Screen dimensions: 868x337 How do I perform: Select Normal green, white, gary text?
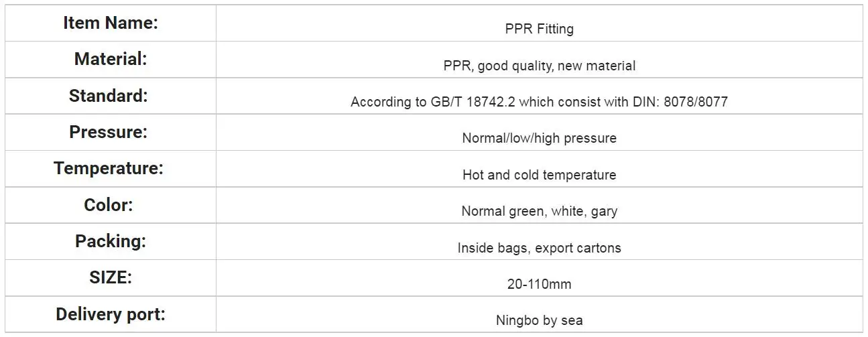coord(539,211)
